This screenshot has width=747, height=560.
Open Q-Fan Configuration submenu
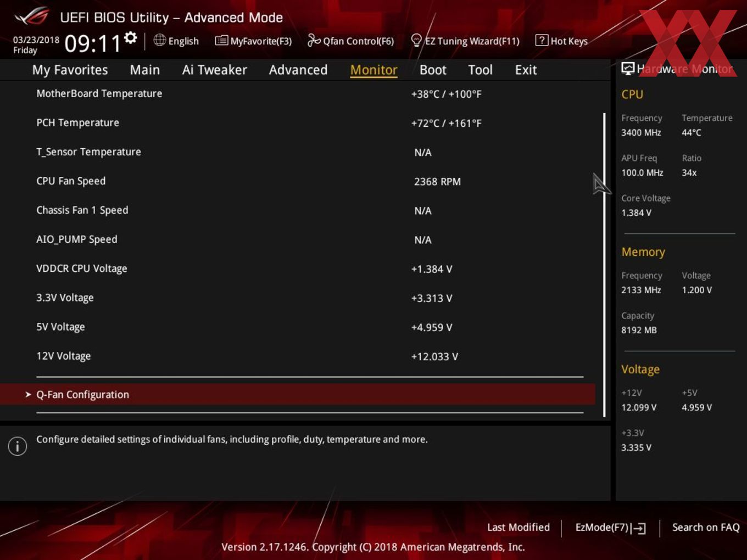point(297,394)
